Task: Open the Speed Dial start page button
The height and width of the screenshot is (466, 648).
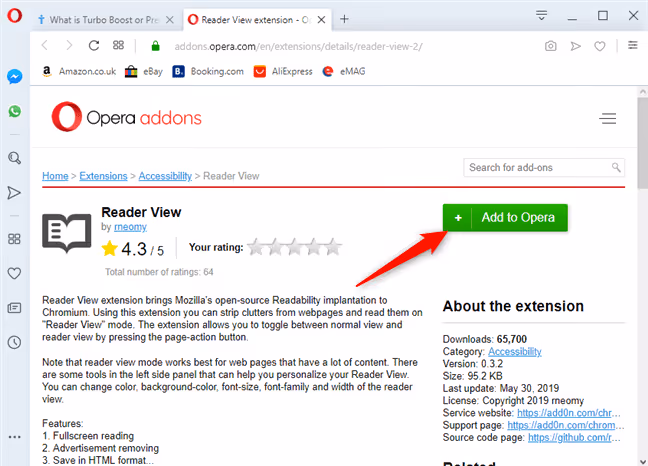Action: 118,45
